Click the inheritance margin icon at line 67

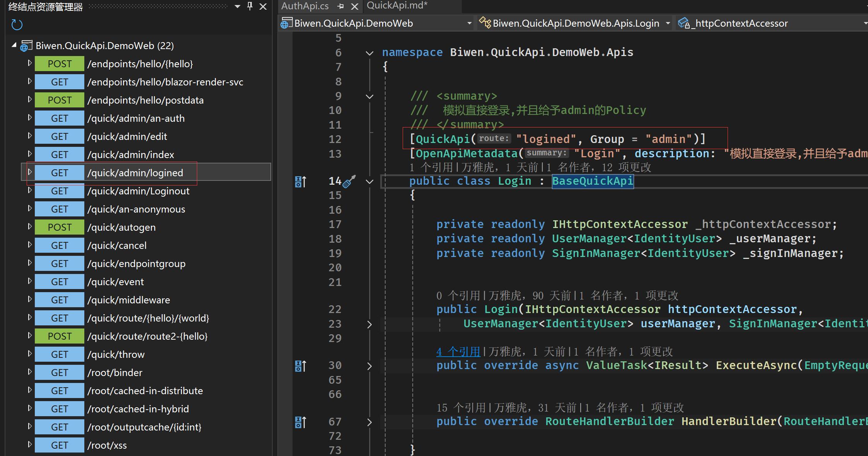[x=301, y=422]
